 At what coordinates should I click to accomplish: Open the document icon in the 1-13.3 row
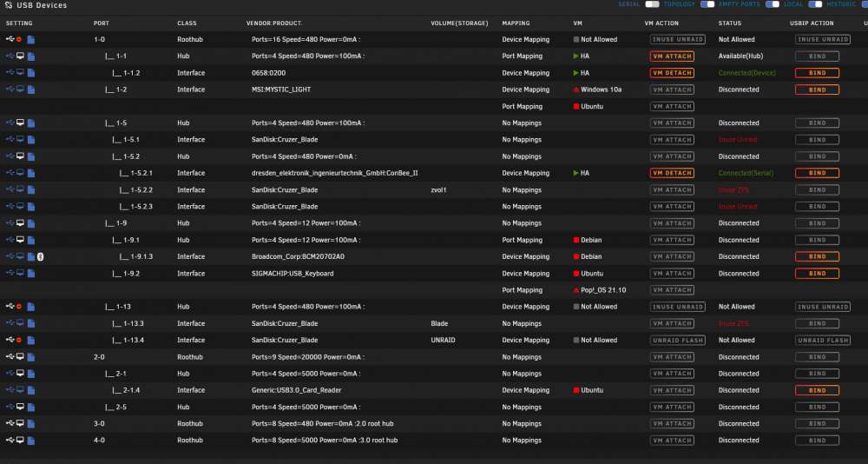31,323
